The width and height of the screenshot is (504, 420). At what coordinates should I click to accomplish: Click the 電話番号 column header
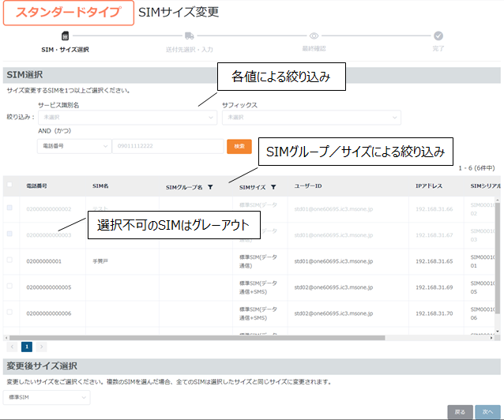(x=36, y=186)
